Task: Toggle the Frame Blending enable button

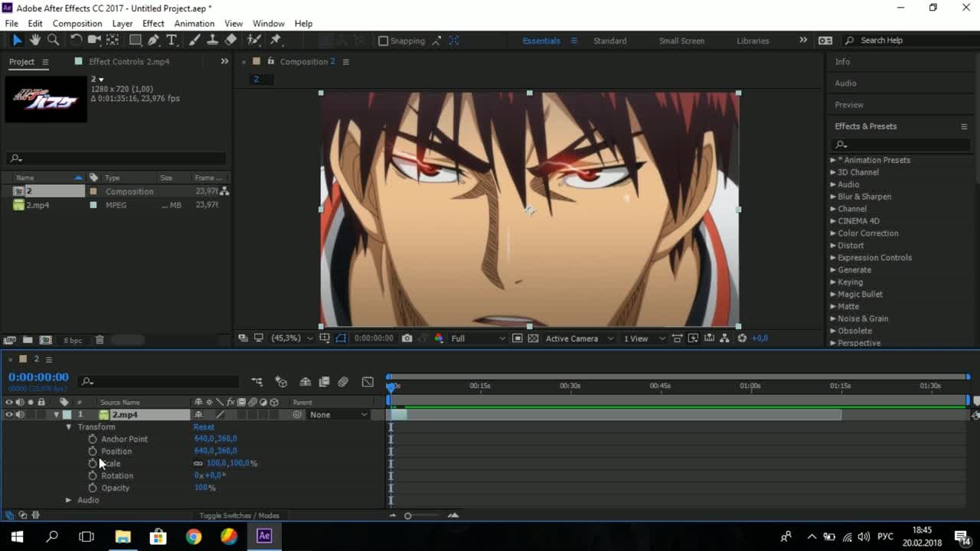Action: [324, 381]
